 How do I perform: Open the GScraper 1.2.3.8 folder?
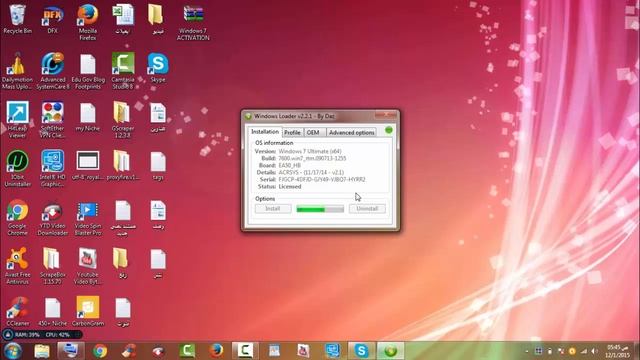coord(122,120)
